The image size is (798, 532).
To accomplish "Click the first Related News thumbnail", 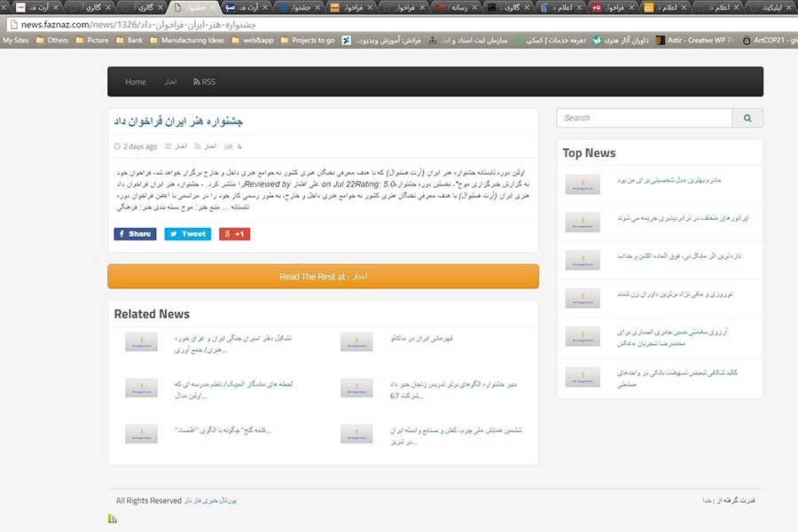I will click(x=141, y=342).
